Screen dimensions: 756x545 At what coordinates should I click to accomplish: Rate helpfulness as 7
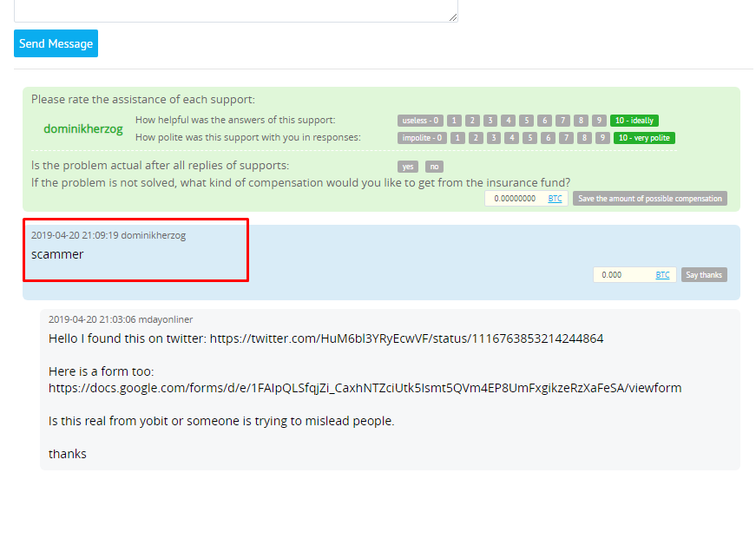coord(562,121)
